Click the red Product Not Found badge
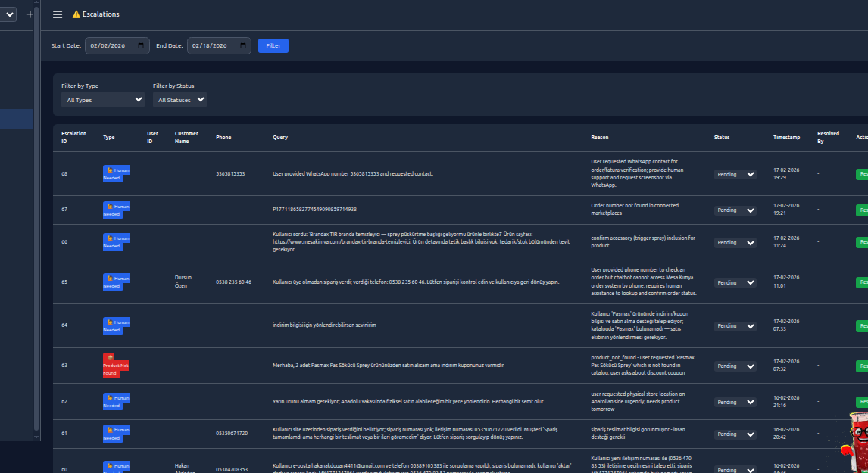The image size is (868, 473). (116, 366)
